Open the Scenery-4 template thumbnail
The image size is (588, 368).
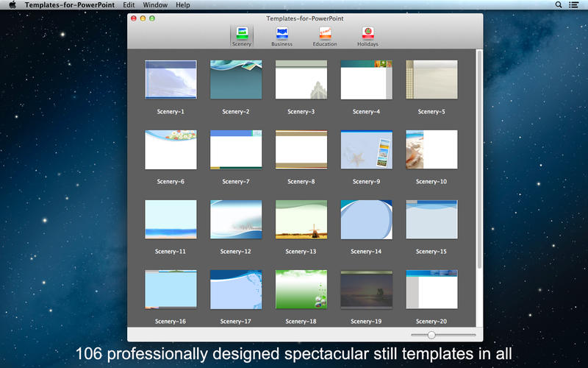coord(366,79)
